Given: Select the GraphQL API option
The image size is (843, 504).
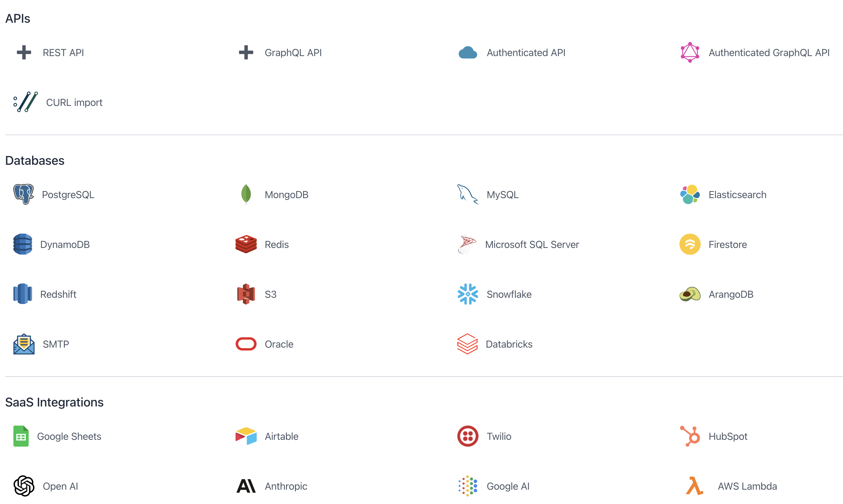Looking at the screenshot, I should click(x=294, y=53).
